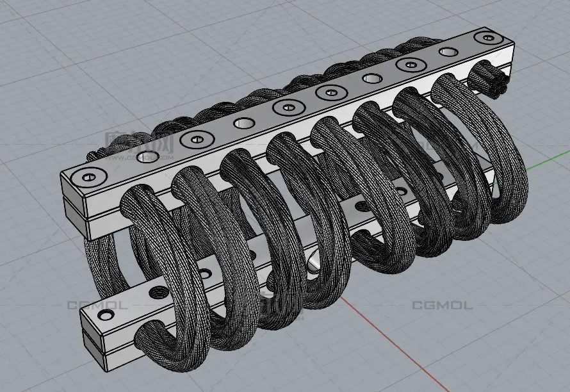Click the second hole on the lower bar
Viewport: 570px width, 392px height.
tap(156, 292)
